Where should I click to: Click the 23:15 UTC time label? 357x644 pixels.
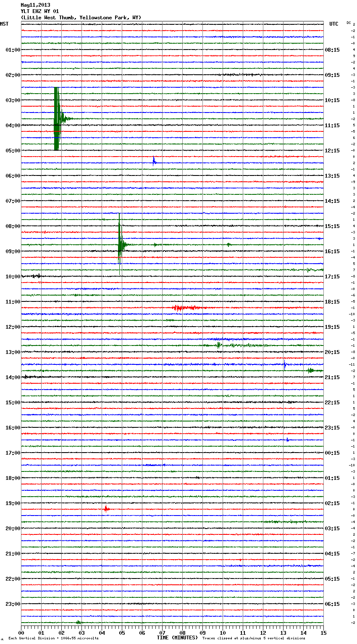[332, 428]
